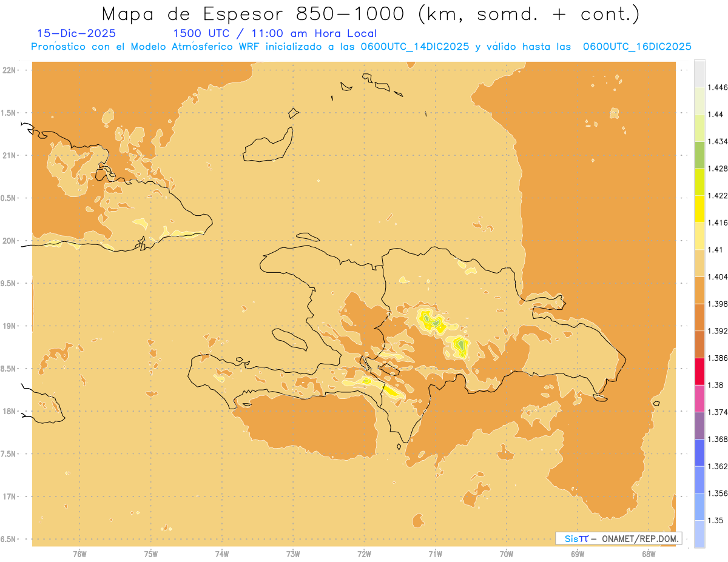Click latitude axis label '20N'

(10, 241)
